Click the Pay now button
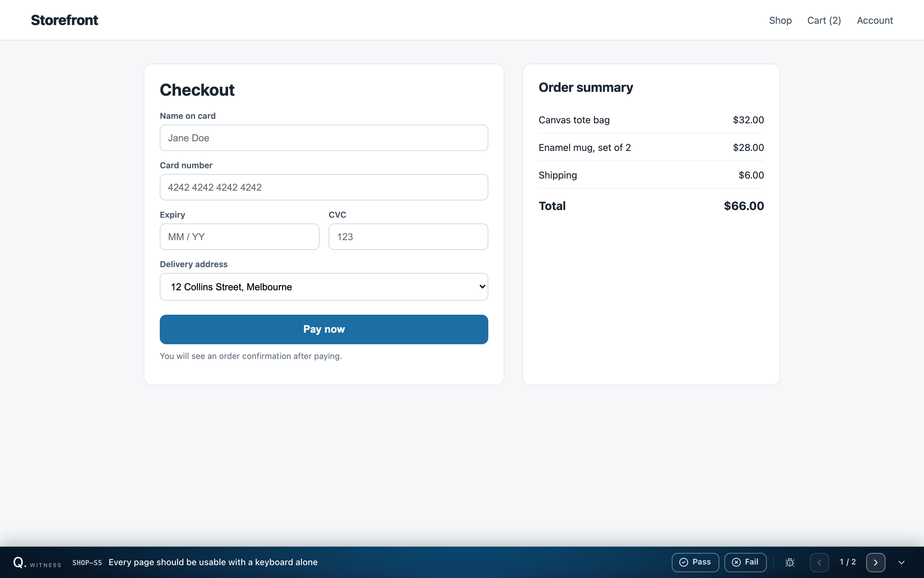 [324, 329]
